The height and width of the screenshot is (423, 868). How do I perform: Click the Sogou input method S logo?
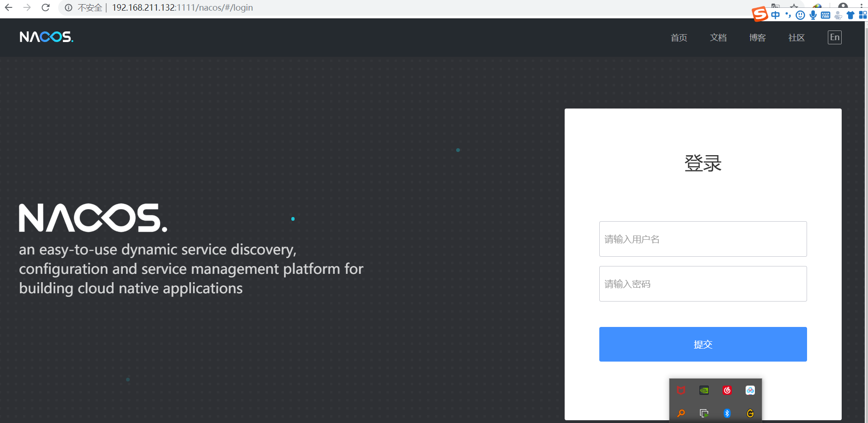pyautogui.click(x=759, y=14)
